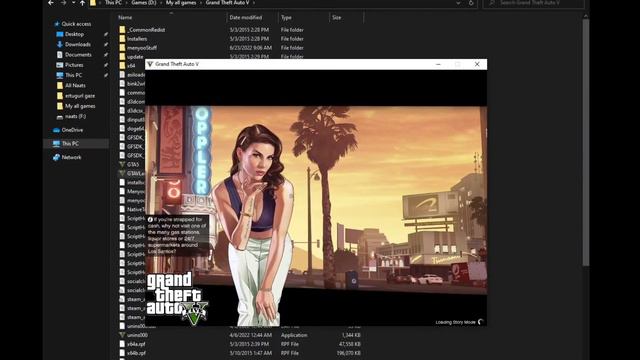Click the 'RPF File' type of x64a.rpf
640x360 pixels.
tap(290, 344)
